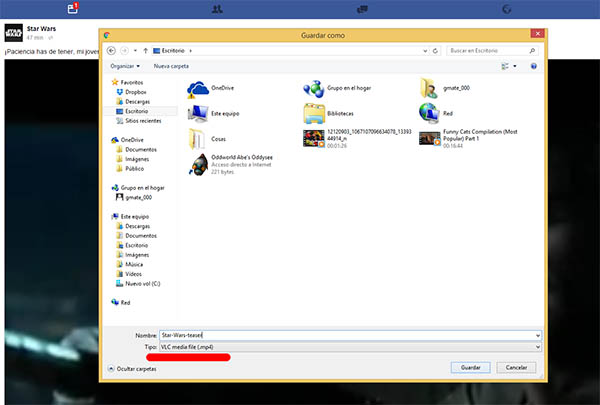Click the search magnifier icon
Image resolution: width=600 pixels, height=405 pixels.
coord(532,51)
